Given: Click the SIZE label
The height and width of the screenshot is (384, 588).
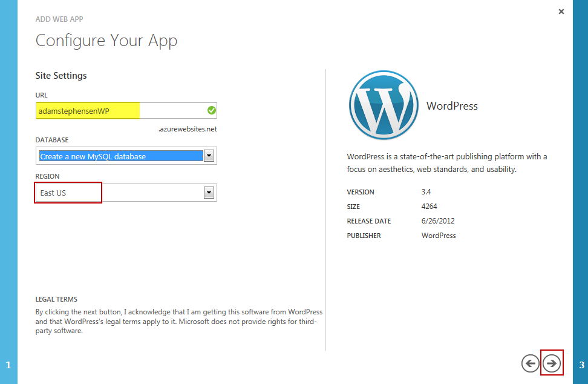Looking at the screenshot, I should (x=353, y=207).
